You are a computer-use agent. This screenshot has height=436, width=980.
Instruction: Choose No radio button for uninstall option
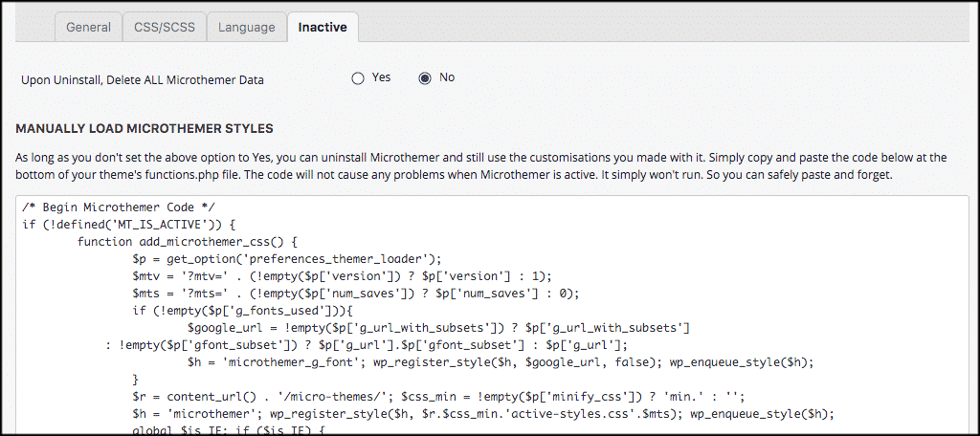point(425,78)
